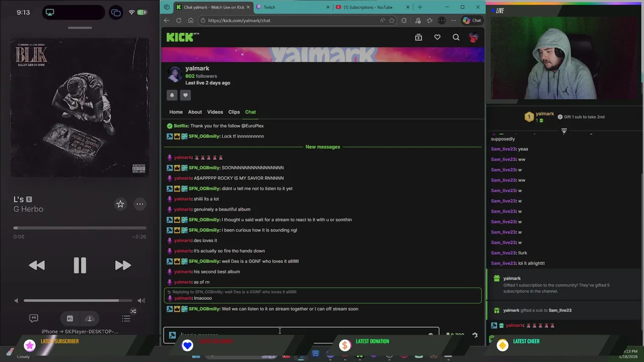Toggle notifications bell for yalmark
The image size is (644, 362).
click(x=172, y=95)
